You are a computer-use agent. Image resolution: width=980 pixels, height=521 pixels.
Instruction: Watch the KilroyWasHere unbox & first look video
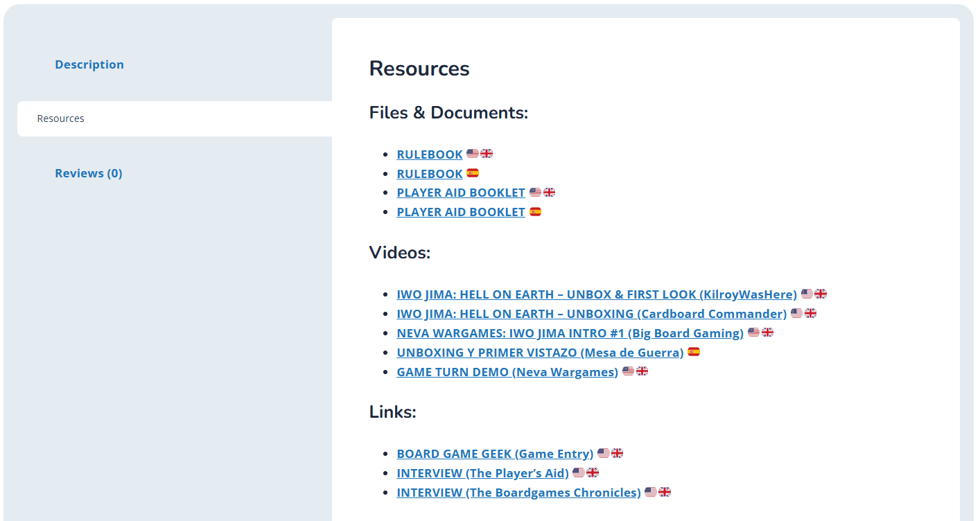[596, 294]
